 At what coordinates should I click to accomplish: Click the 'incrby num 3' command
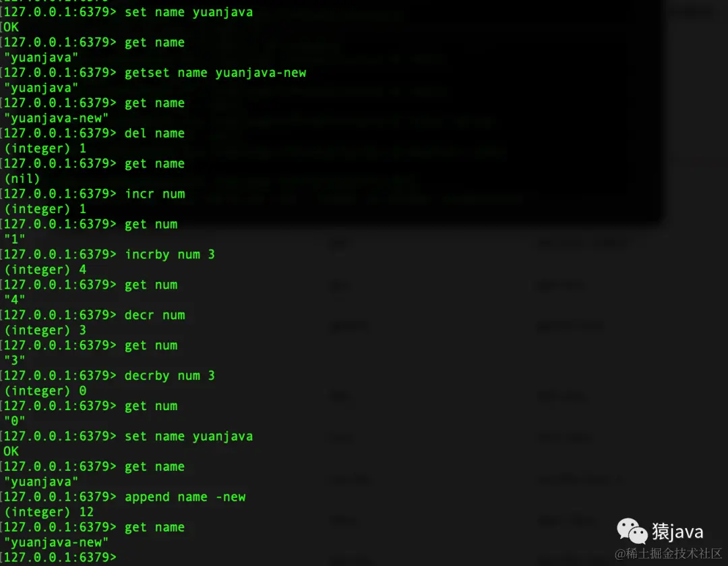pos(170,254)
